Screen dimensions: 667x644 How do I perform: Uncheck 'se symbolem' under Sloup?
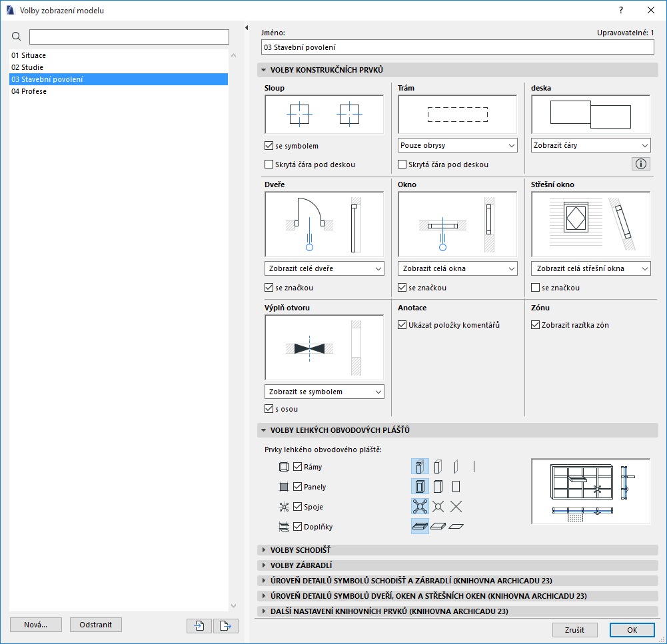[x=269, y=145]
